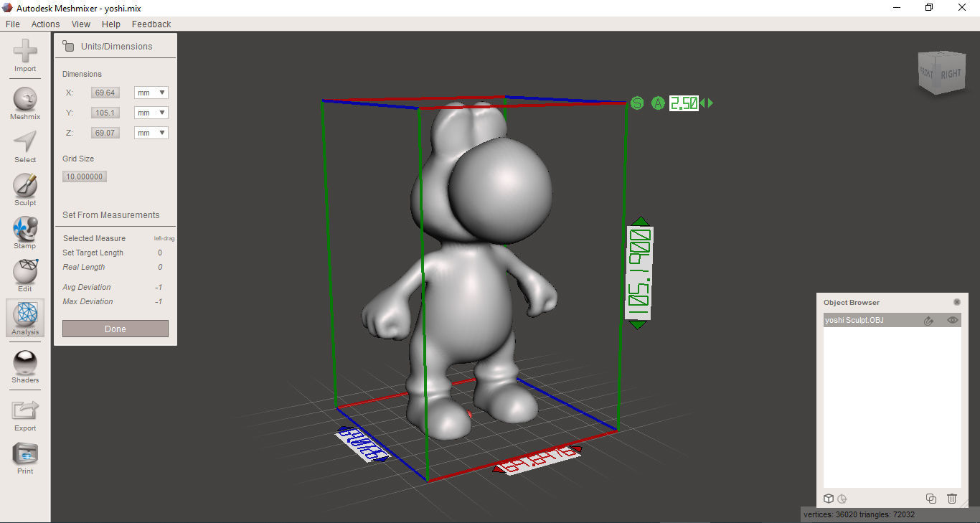Open the Edit tools
The image size is (980, 523).
25,275
